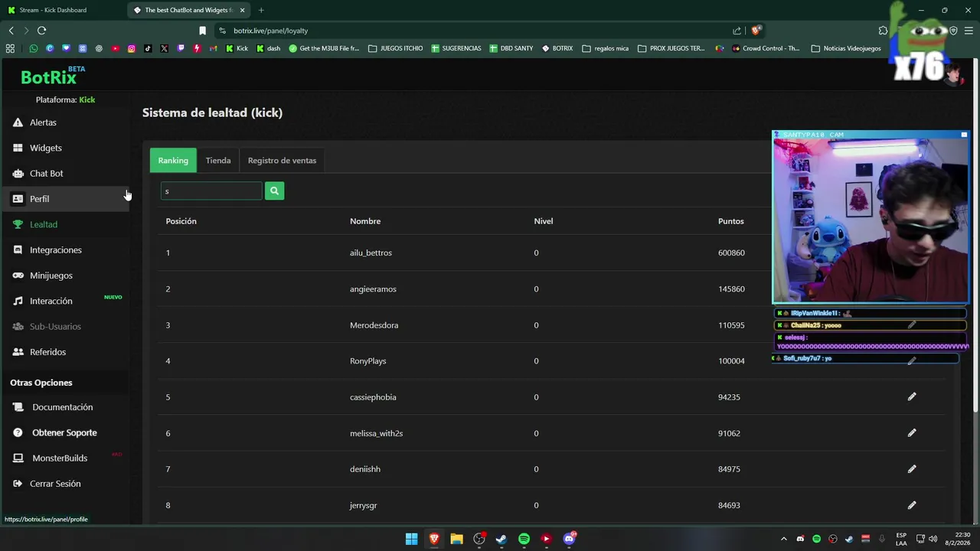Viewport: 980px width, 551px height.
Task: Open the tab groups grid icon
Action: [x=10, y=48]
